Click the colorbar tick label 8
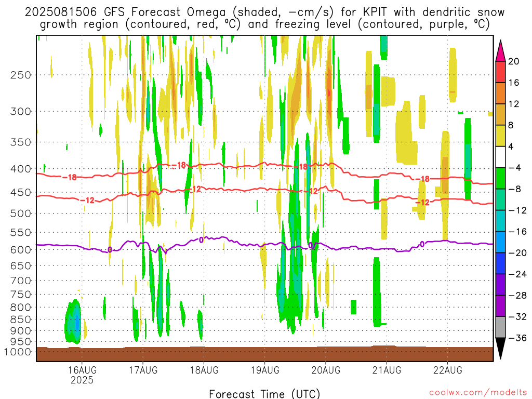 point(511,126)
